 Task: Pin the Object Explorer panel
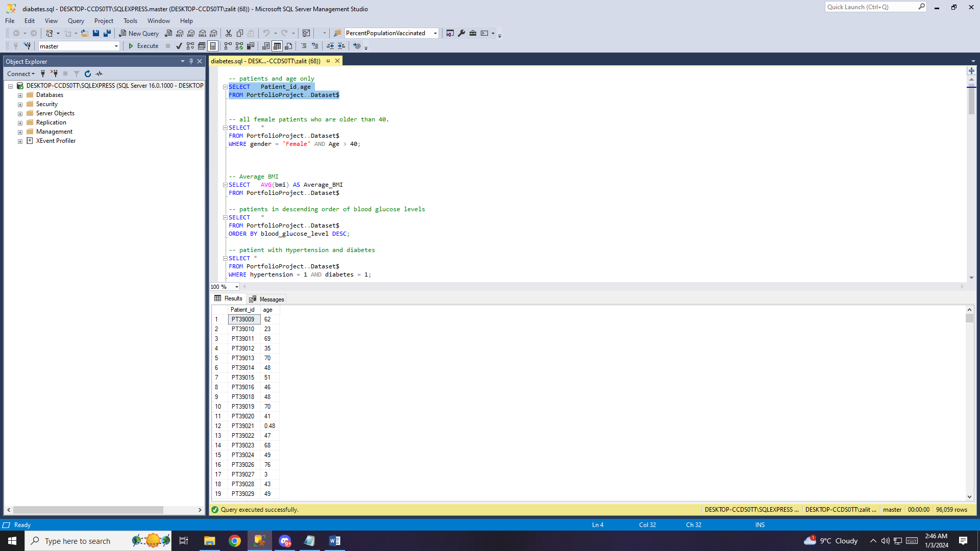coord(191,61)
